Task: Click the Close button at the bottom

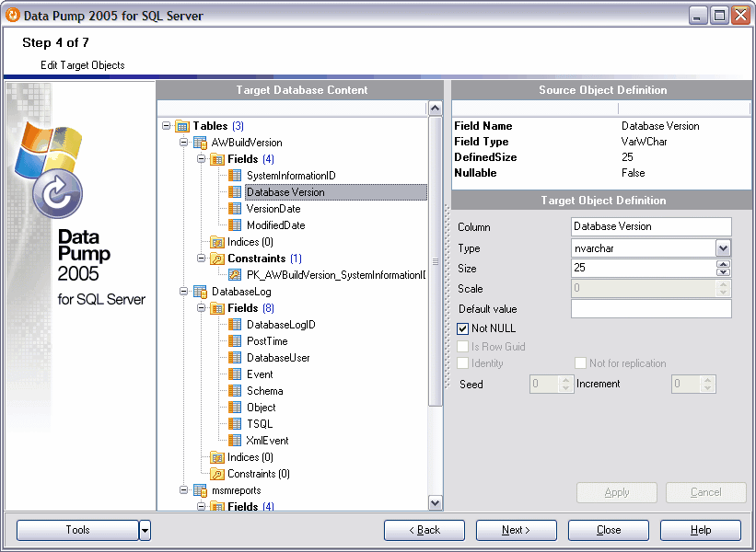Action: (x=609, y=530)
